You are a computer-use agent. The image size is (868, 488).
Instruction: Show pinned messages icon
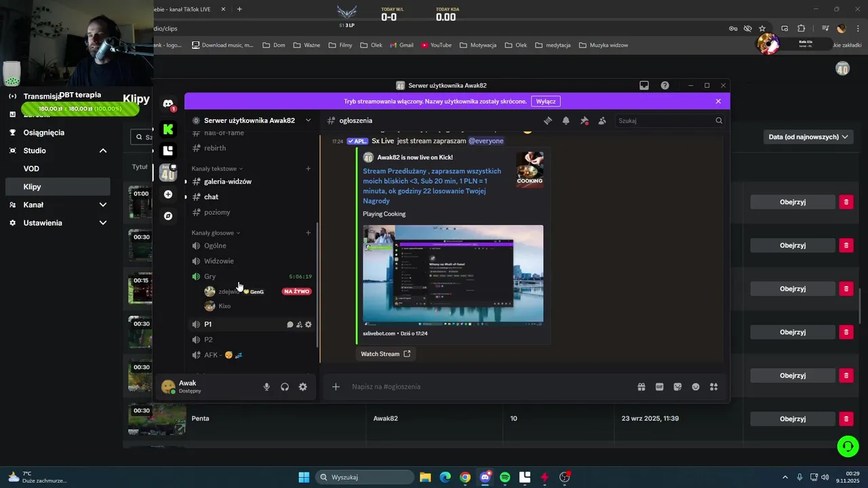pos(584,121)
